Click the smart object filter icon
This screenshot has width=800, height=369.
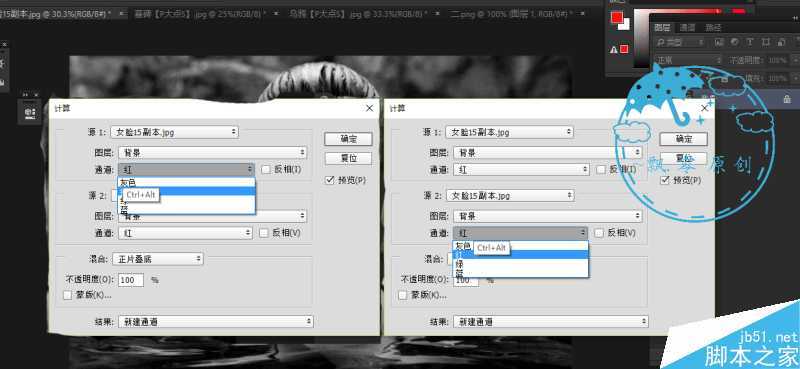coord(781,42)
